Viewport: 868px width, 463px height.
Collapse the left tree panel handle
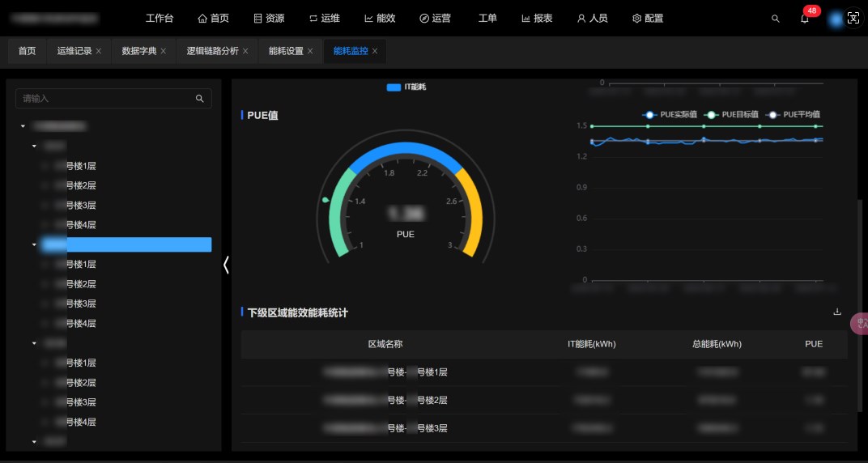tap(226, 265)
